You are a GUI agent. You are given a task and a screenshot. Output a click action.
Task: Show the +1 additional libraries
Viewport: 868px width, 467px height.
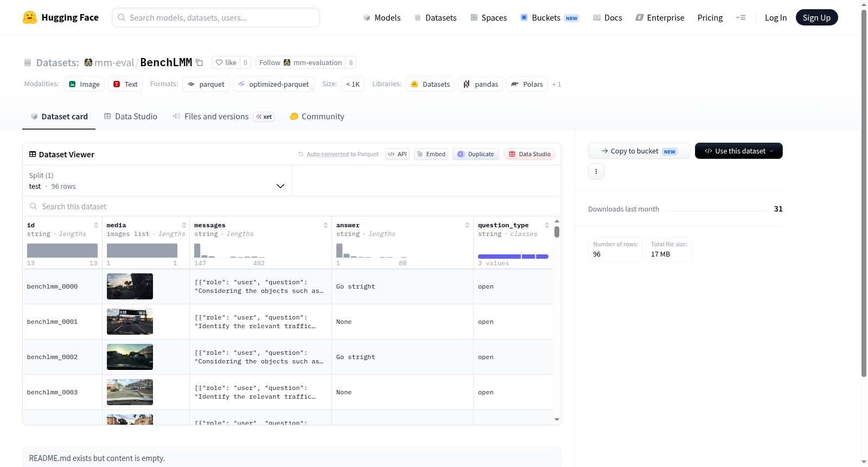(557, 84)
